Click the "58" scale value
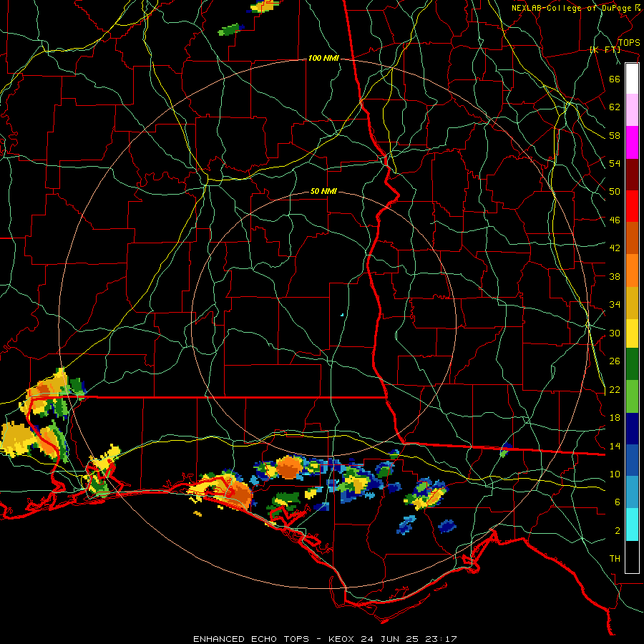 click(615, 135)
